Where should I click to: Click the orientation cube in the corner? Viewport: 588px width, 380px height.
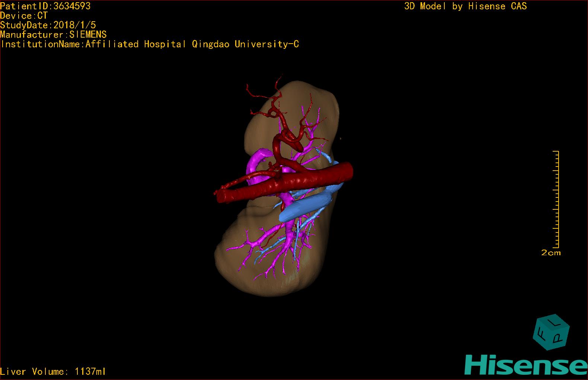tap(551, 332)
